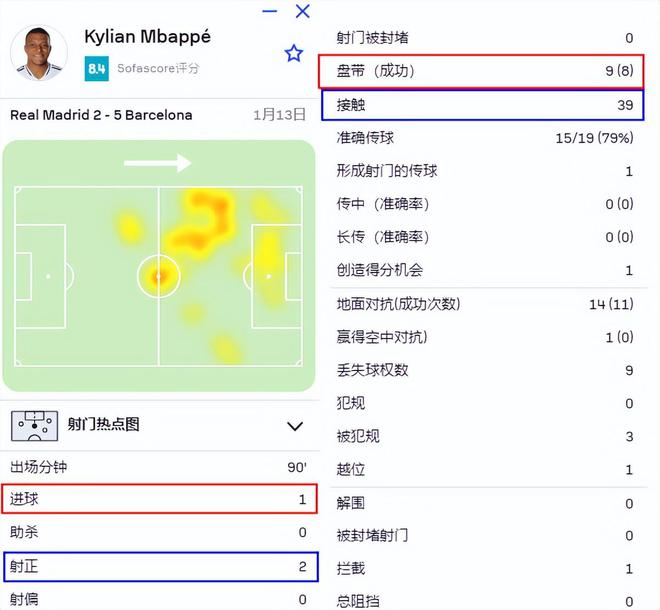
Task: Expand the 射门热点图 dropdown chevron
Action: pyautogui.click(x=294, y=426)
